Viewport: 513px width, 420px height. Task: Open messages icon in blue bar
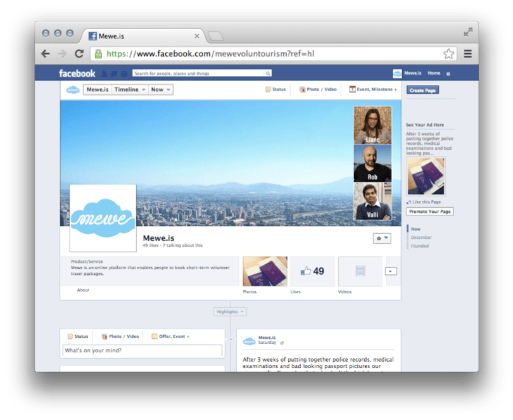pos(114,73)
